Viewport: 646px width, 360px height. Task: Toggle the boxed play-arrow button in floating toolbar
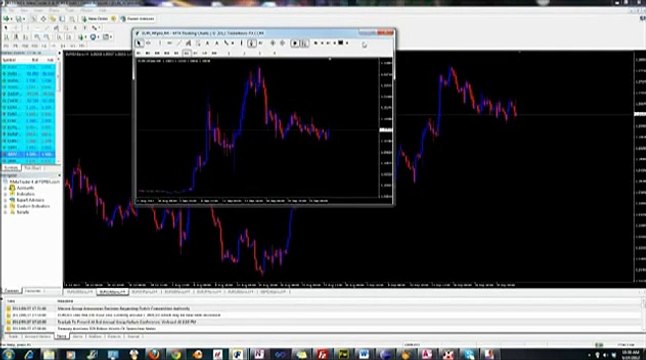click(x=295, y=43)
